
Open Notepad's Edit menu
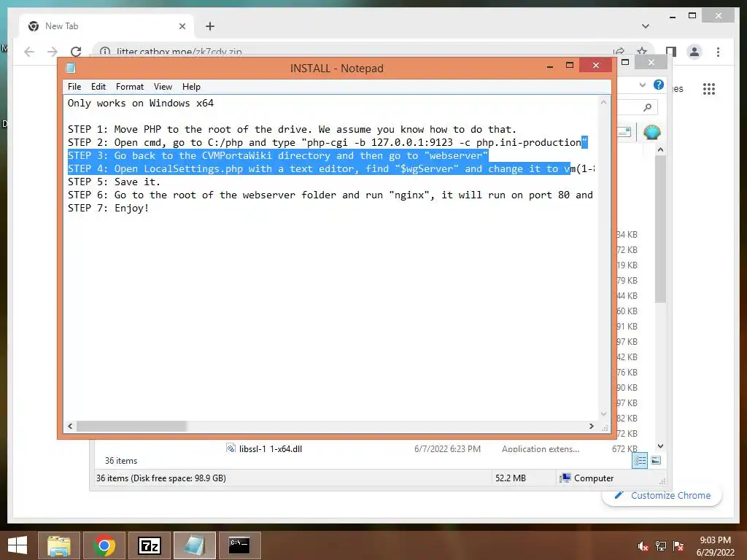tap(98, 87)
